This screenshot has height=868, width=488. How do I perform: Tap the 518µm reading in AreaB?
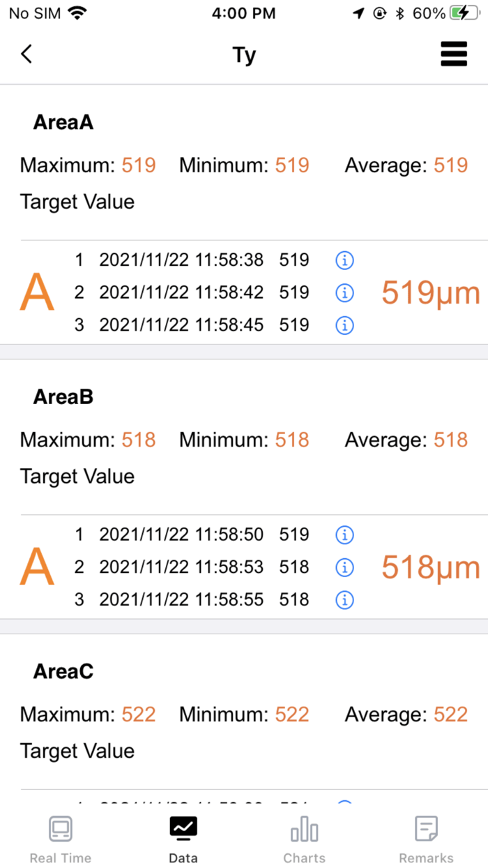tap(429, 567)
